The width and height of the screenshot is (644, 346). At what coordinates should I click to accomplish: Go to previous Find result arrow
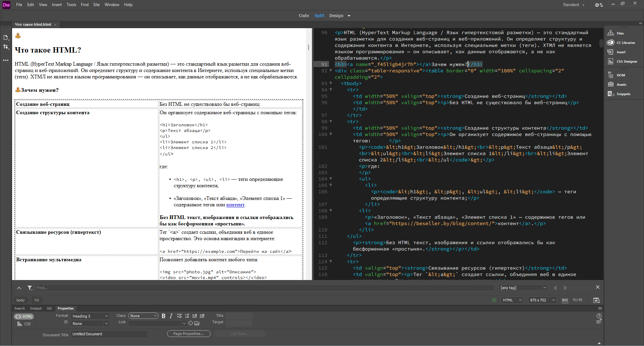(x=555, y=288)
